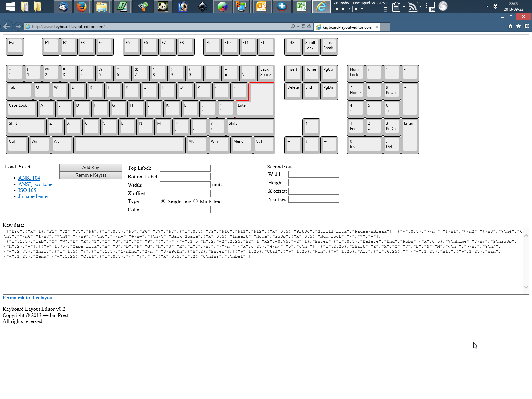The height and width of the screenshot is (399, 532).
Task: Select the Single-line type option
Action: click(163, 201)
